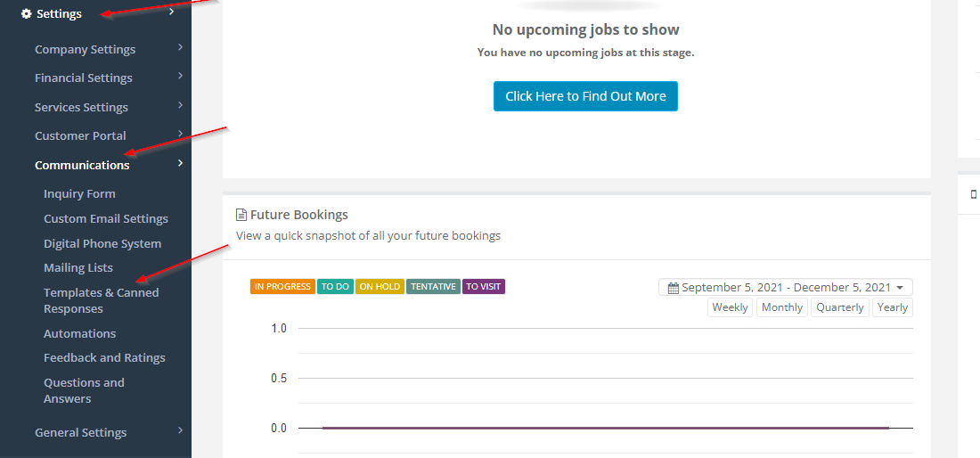Click the Future Bookings document icon

click(241, 215)
